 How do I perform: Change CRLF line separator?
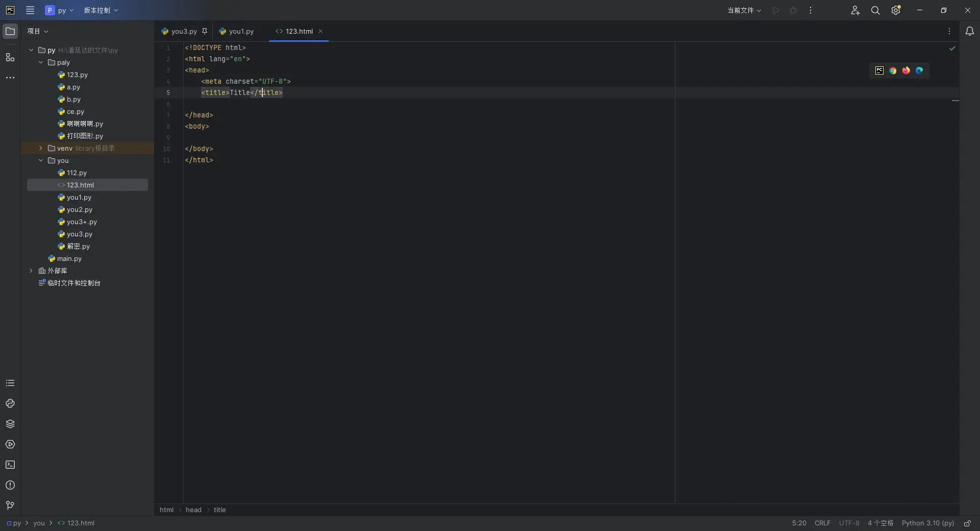tap(822, 523)
